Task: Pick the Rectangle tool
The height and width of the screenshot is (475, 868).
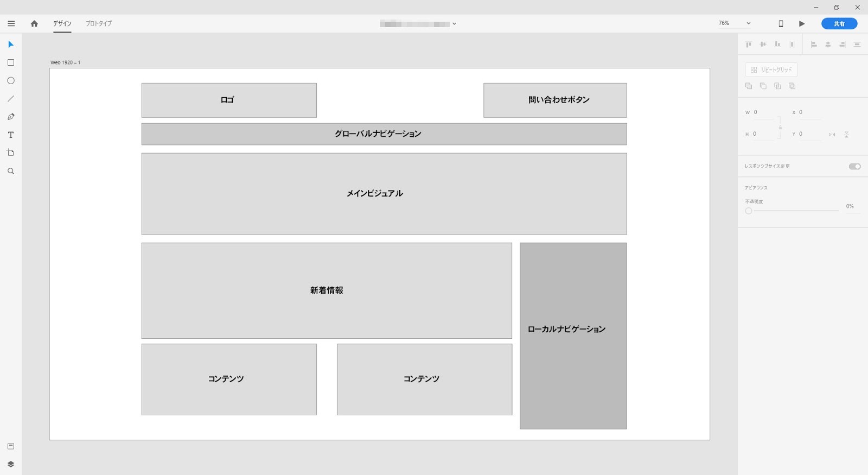Action: tap(10, 62)
